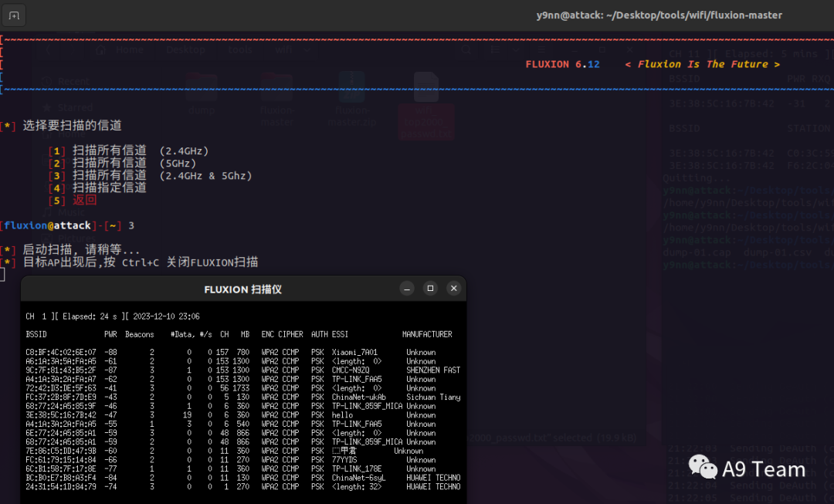Select the ChinaNet-6syL network row
Image resolution: width=834 pixels, height=504 pixels.
(x=242, y=478)
